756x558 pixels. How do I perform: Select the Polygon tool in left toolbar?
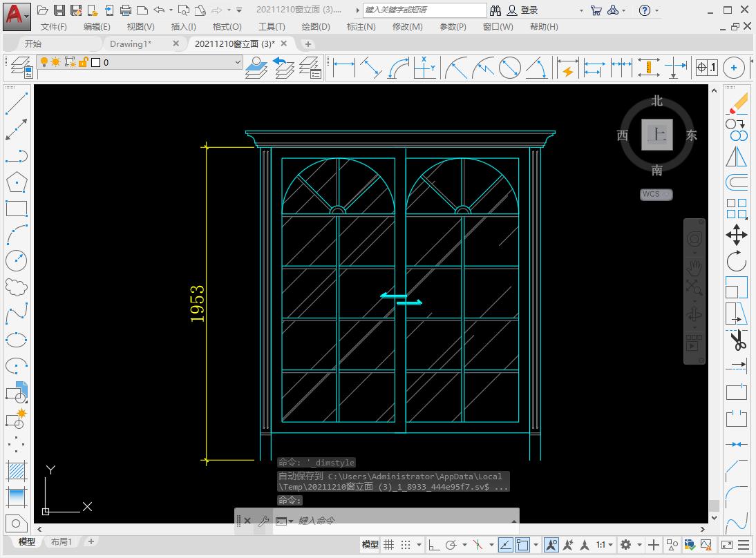[16, 182]
